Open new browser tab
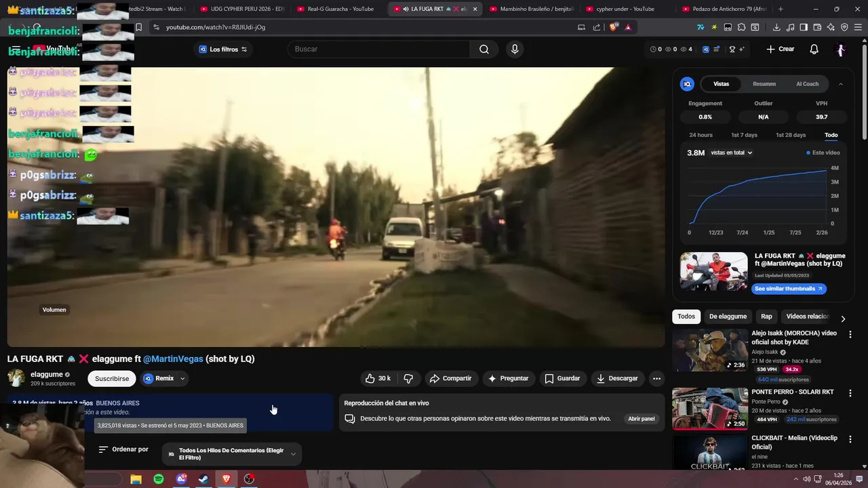This screenshot has width=868, height=488. pos(781,9)
